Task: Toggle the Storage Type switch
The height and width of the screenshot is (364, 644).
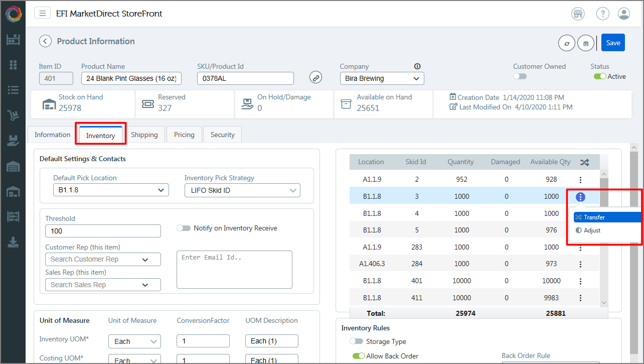Action: pyautogui.click(x=357, y=341)
